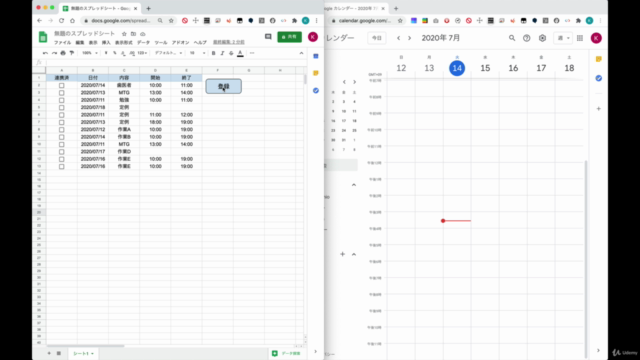Apply percent format from the toolbar
Viewport: 640px width, 360px height.
pos(115,53)
